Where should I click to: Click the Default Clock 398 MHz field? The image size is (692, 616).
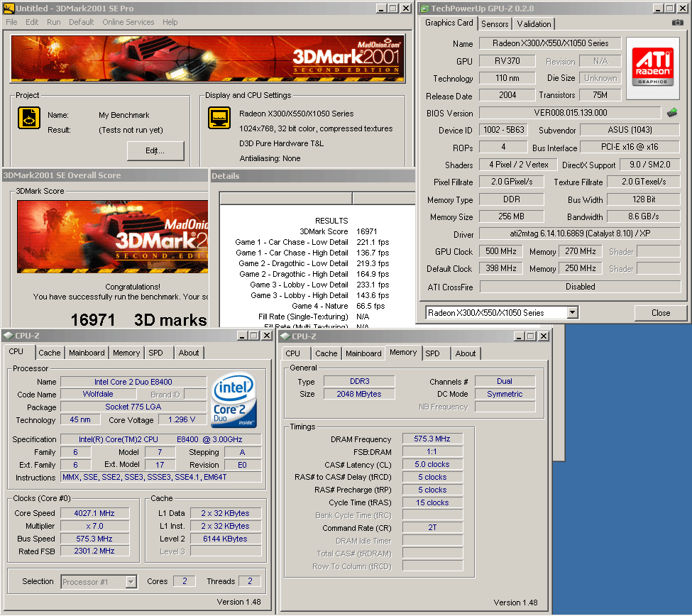click(x=501, y=268)
